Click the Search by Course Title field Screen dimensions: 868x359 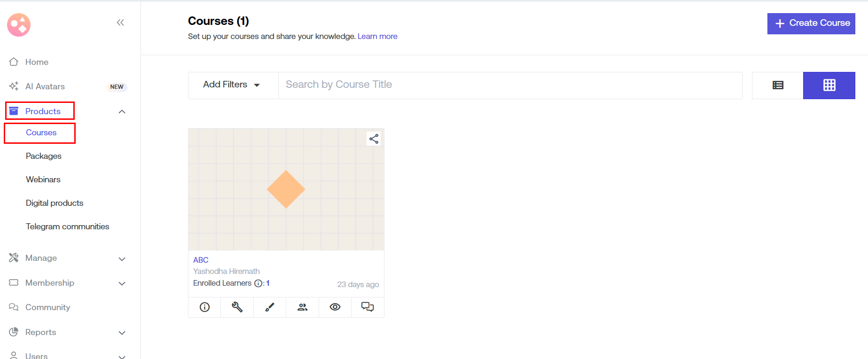[510, 85]
